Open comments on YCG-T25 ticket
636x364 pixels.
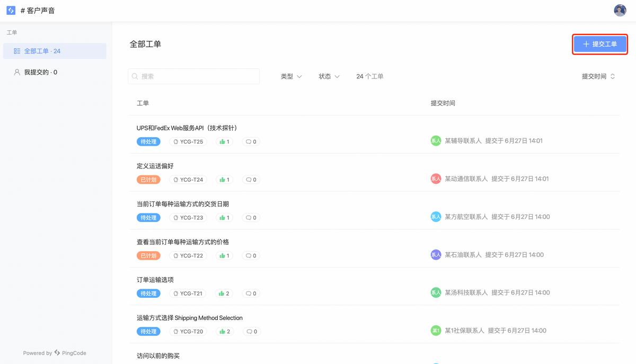[x=251, y=141]
